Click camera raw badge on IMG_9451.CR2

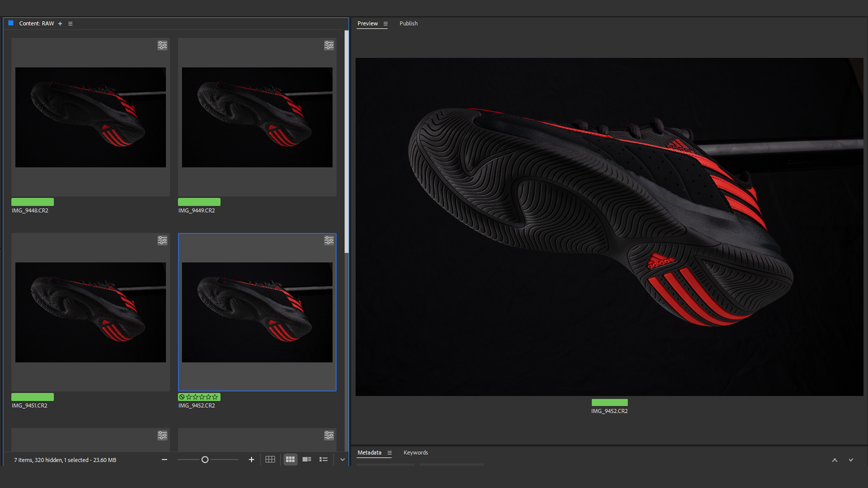tap(162, 240)
